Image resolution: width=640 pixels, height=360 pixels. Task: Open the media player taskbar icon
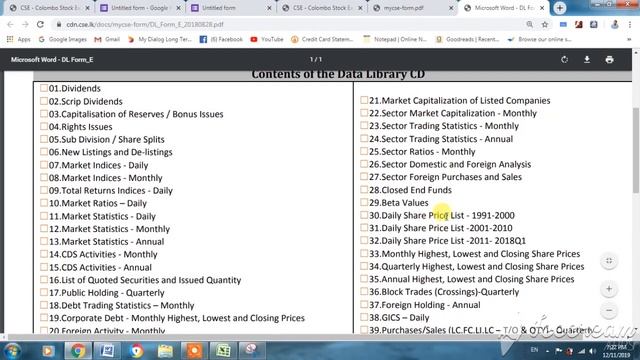48,351
